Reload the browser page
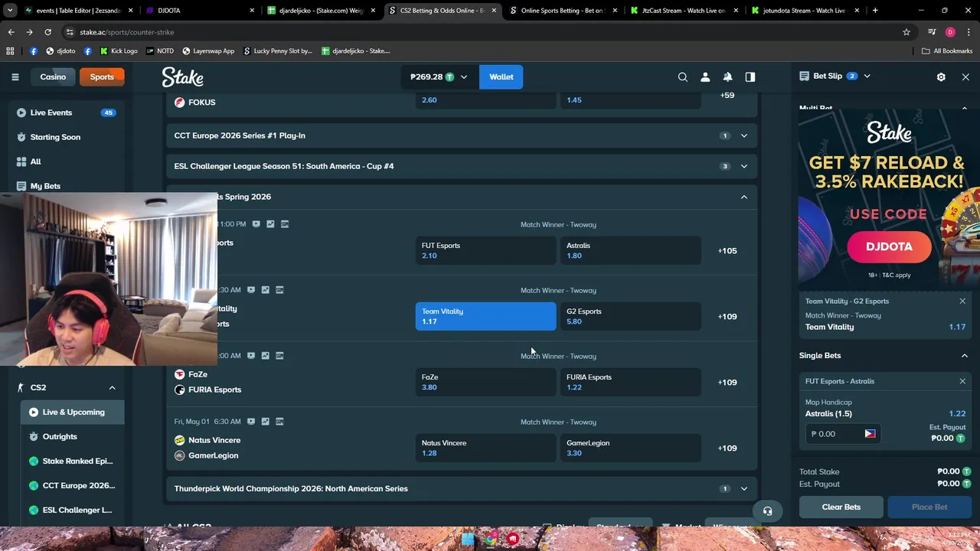980x551 pixels. point(47,32)
